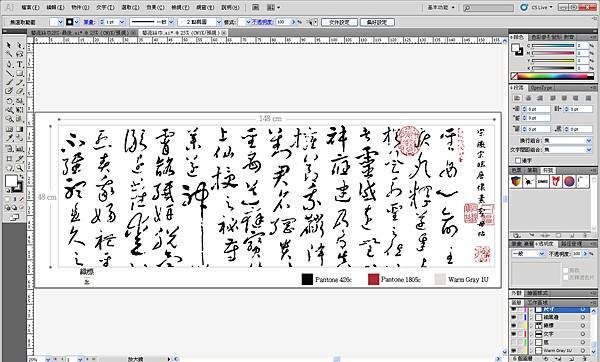Select the Type tool
600x362 pixels.
tap(20, 64)
